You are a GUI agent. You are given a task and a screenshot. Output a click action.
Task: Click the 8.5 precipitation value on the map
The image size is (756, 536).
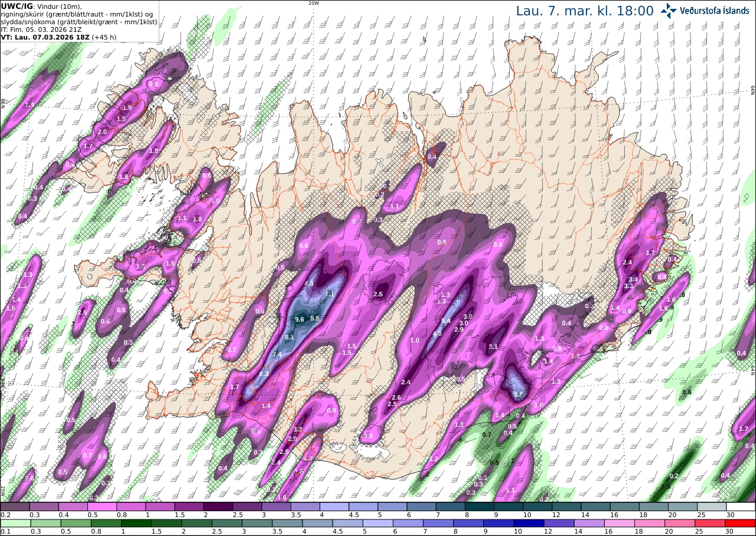pyautogui.click(x=315, y=318)
